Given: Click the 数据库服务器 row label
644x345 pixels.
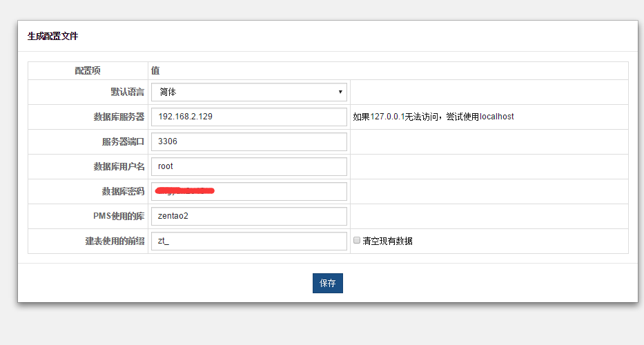Looking at the screenshot, I should tap(119, 117).
